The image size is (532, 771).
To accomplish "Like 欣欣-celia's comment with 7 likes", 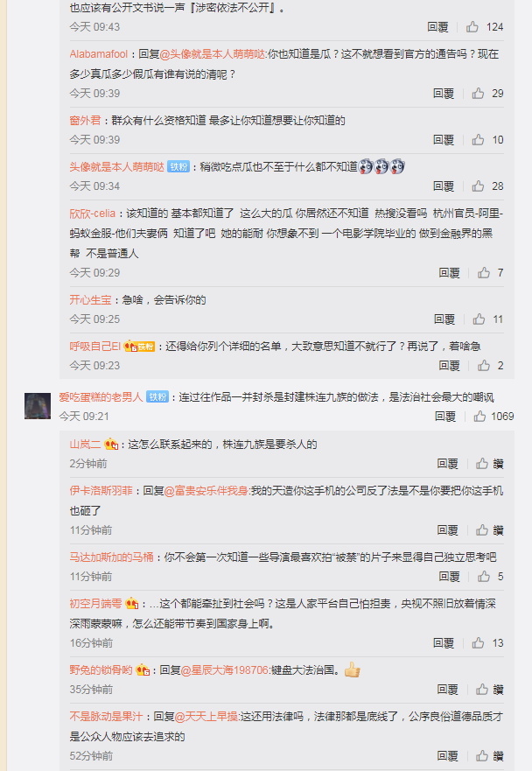I will tap(484, 272).
